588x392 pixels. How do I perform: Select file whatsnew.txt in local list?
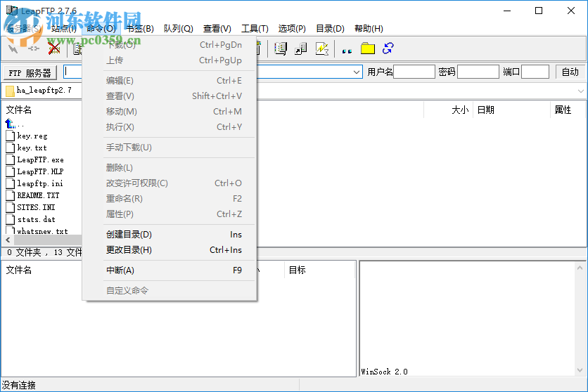tap(42, 231)
